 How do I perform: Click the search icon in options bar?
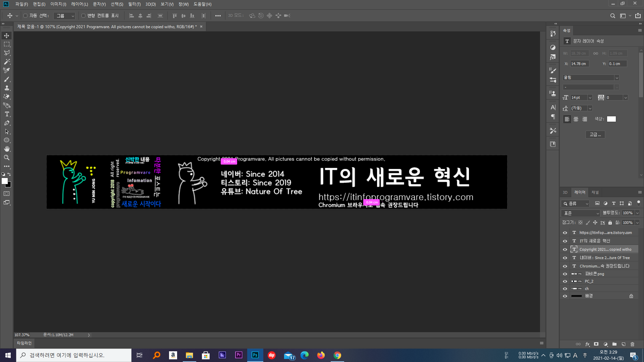coord(612,16)
